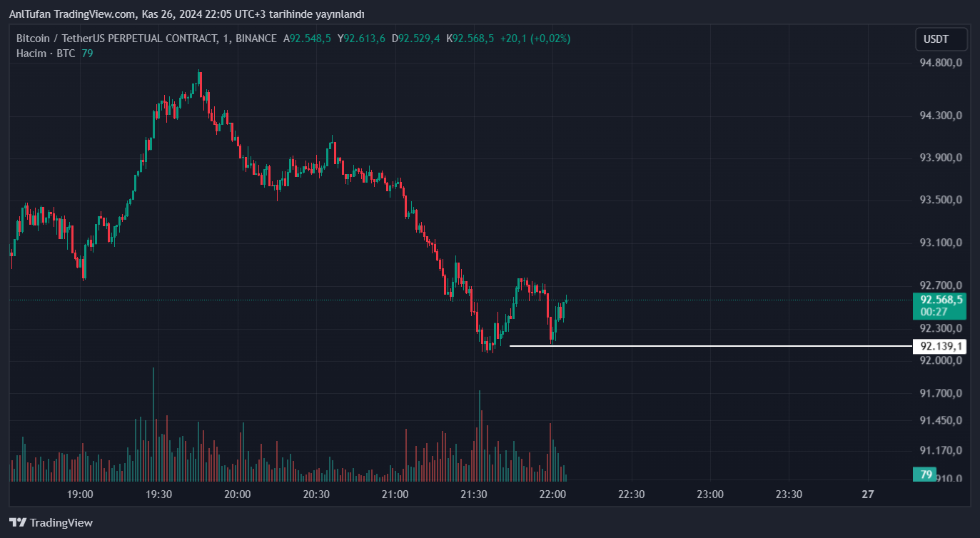Click the AnlTufan TradingView.com publish header
Screen dimensions: 980x538
coord(187,14)
